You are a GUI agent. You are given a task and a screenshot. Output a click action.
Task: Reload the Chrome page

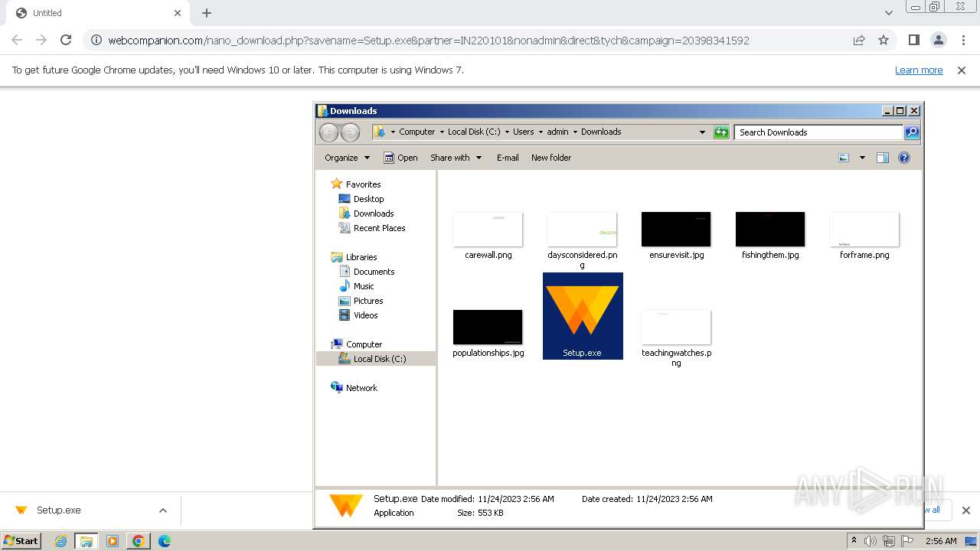point(66,40)
